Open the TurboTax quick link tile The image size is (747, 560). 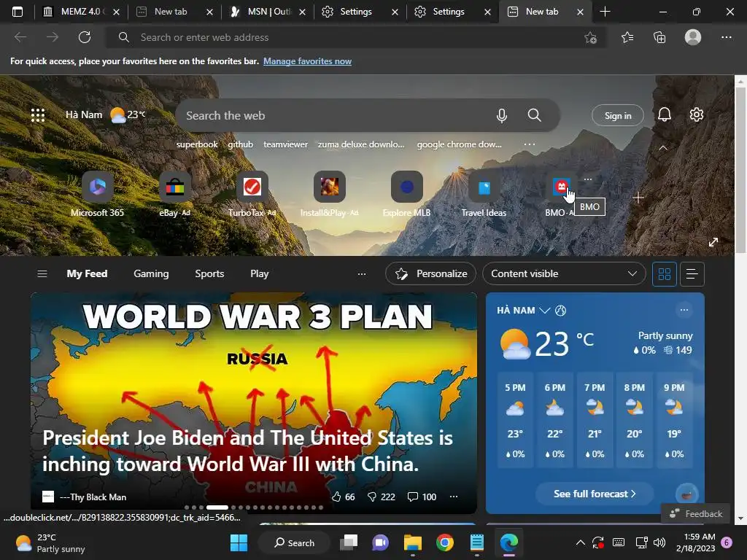pos(252,194)
